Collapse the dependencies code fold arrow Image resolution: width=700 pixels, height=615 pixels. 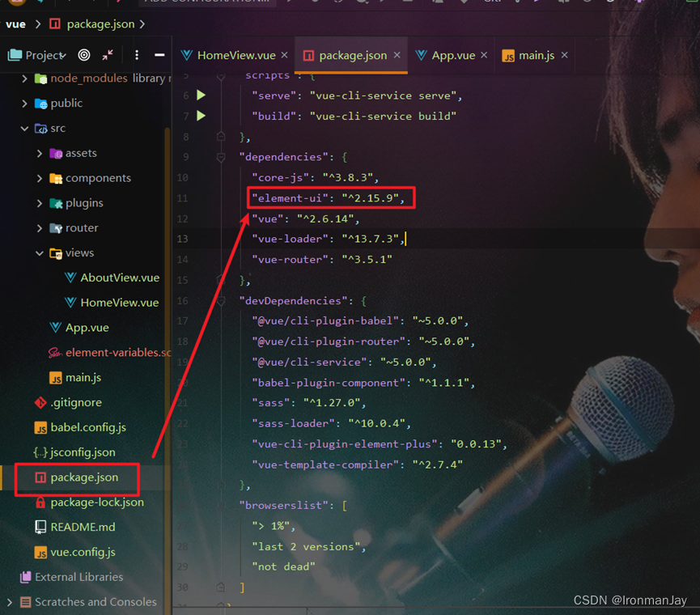click(221, 157)
